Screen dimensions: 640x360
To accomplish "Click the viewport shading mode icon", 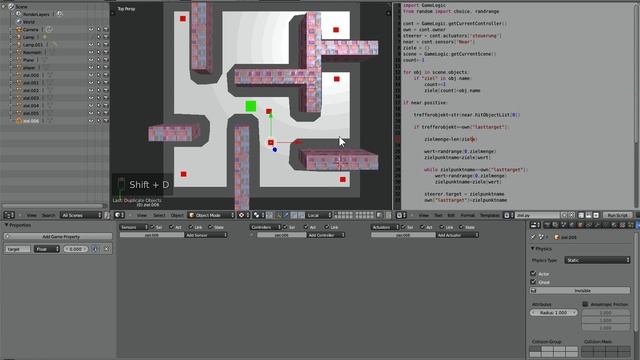I will 243,215.
